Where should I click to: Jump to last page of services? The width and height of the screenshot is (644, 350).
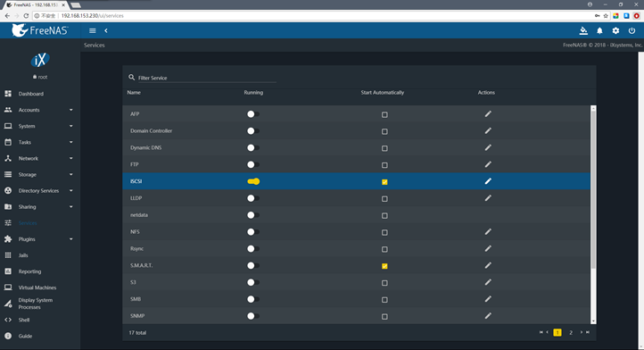[x=588, y=332]
